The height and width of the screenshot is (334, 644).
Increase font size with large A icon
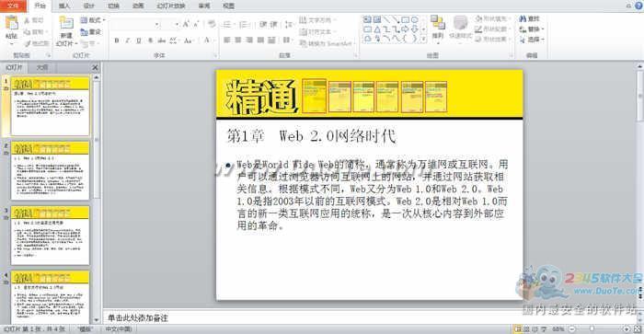(x=186, y=24)
